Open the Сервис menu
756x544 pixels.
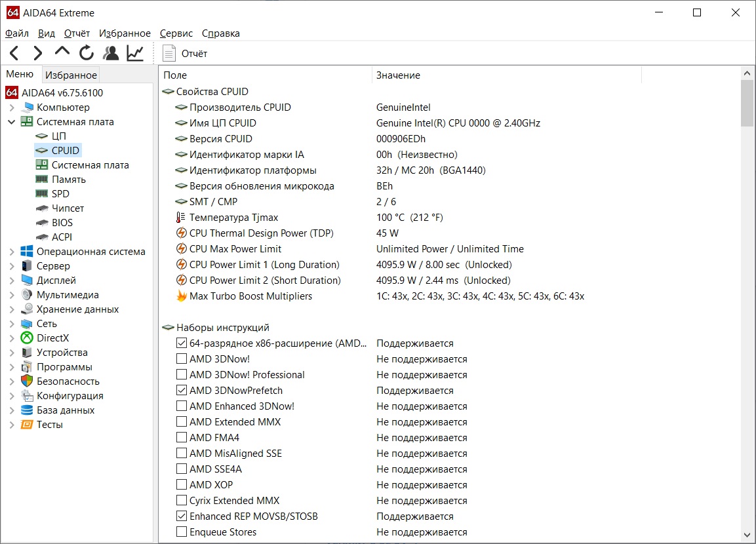[x=176, y=33]
